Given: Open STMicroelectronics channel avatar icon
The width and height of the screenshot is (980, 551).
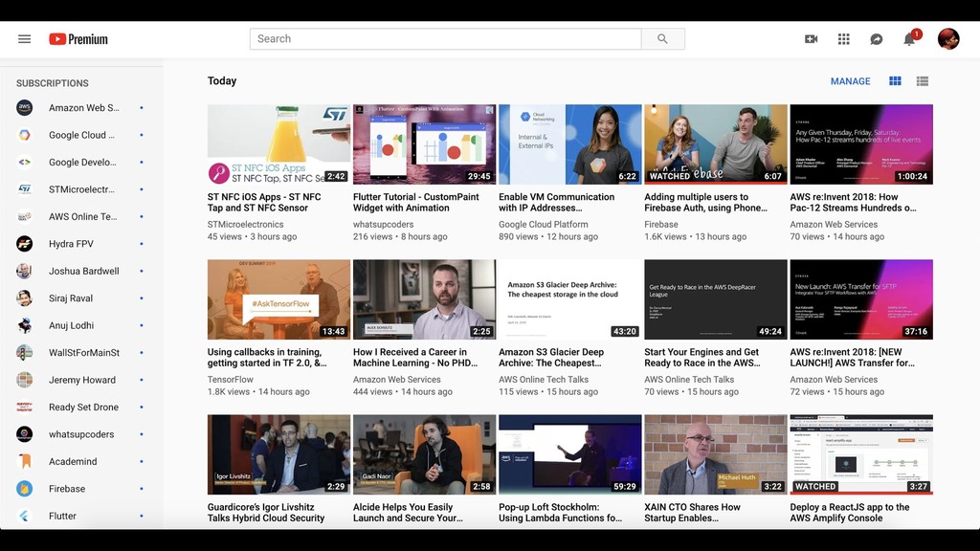Looking at the screenshot, I should pyautogui.click(x=24, y=189).
